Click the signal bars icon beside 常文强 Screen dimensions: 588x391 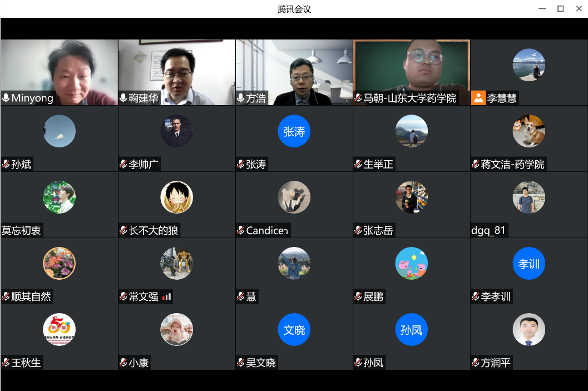coord(167,297)
